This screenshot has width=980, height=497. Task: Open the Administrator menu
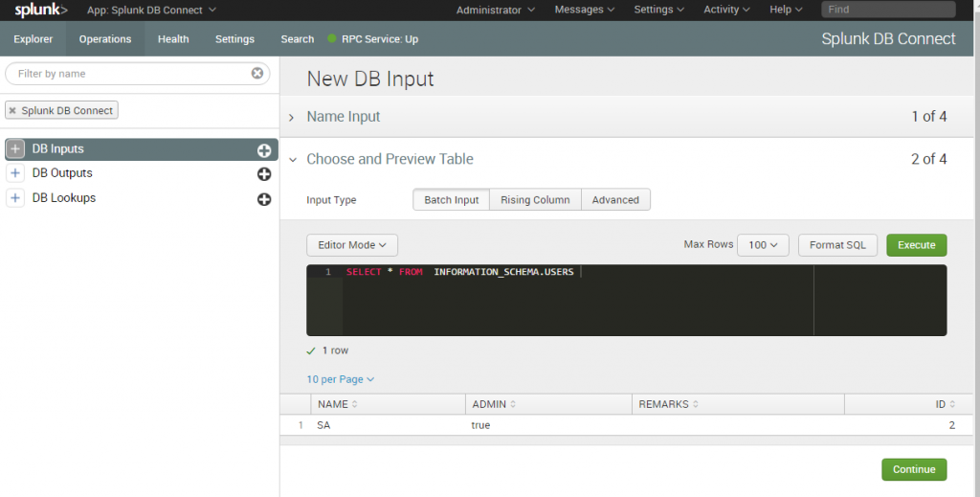496,10
